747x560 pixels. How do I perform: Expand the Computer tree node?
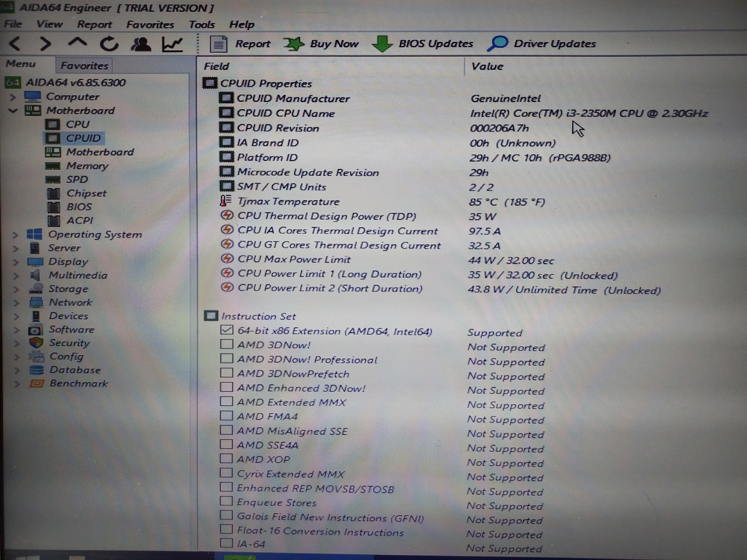[x=13, y=97]
